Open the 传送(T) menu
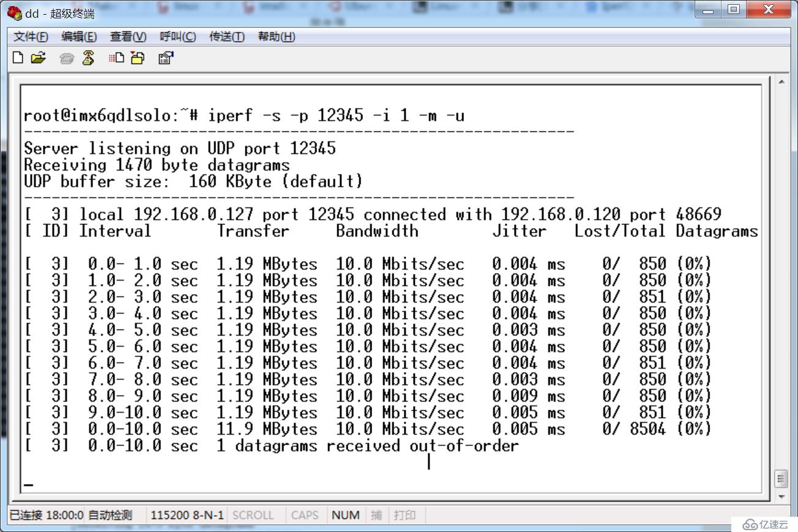Screen dimensions: 798x532 pos(226,37)
